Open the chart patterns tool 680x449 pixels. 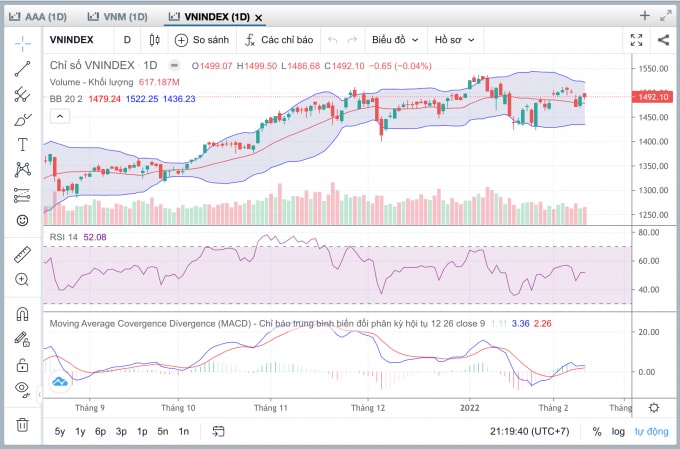tap(23, 170)
